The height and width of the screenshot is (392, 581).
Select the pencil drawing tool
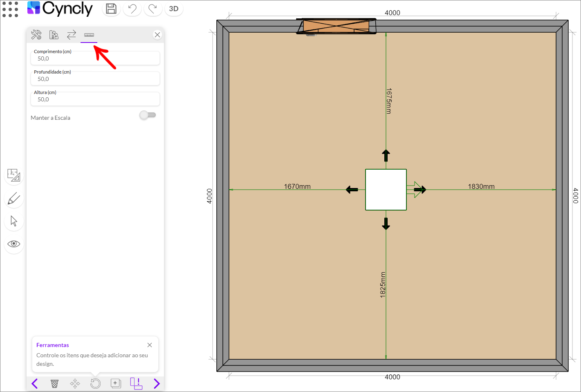[x=14, y=199]
